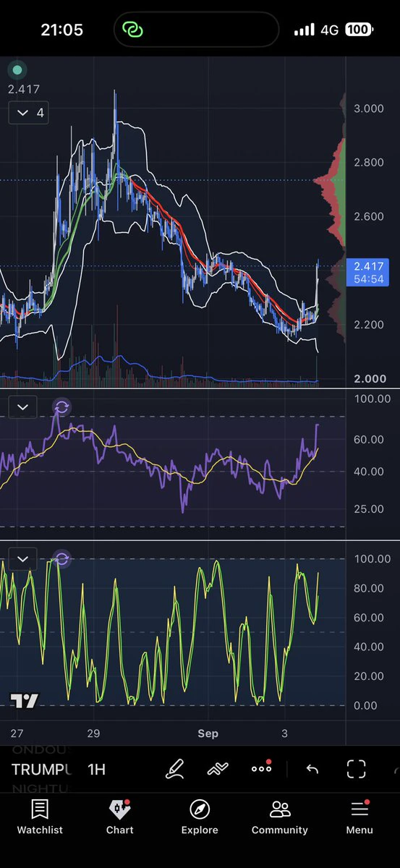The height and width of the screenshot is (868, 400).
Task: Open the indicators icon in bottom toolbar
Action: point(218,769)
